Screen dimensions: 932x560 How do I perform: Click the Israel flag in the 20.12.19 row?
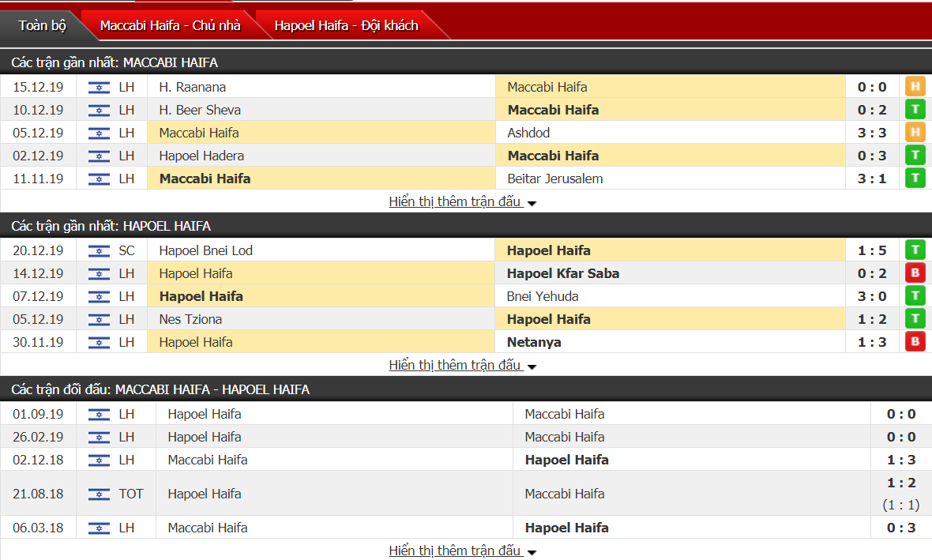[x=99, y=251]
